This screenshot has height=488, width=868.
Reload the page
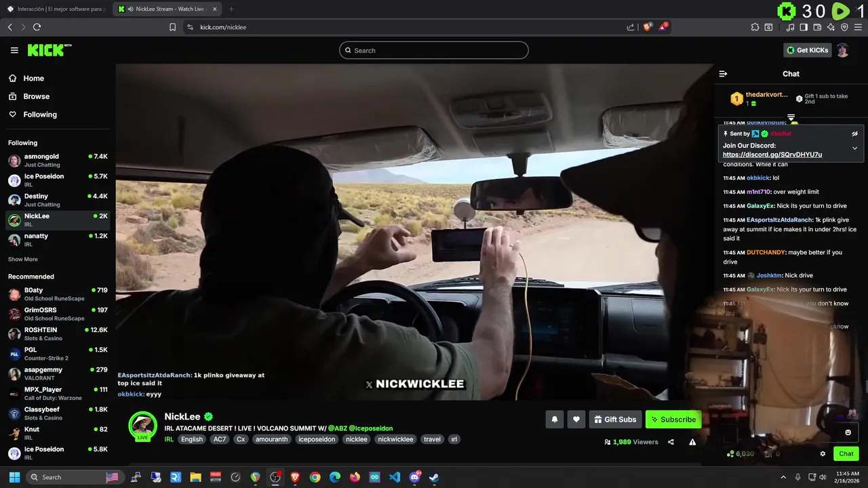(37, 27)
